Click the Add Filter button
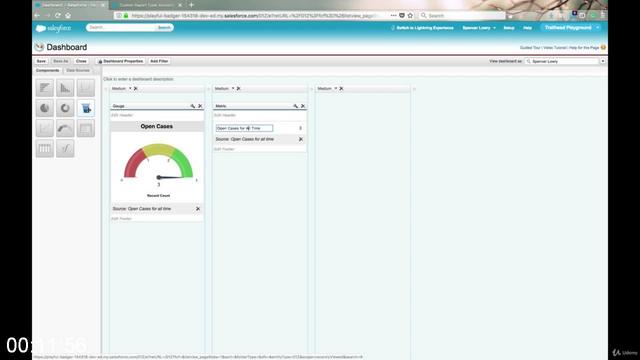 pos(159,61)
